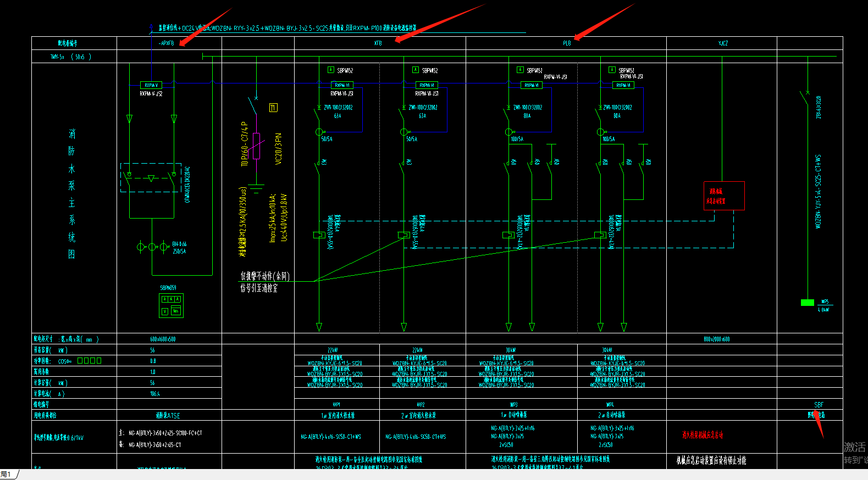The width and height of the screenshot is (868, 480).
Task: Select the WP4 feeder number
Action: pyautogui.click(x=610, y=405)
